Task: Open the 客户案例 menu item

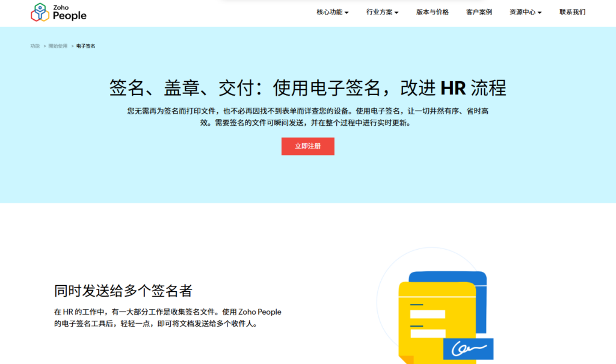Action: [478, 12]
